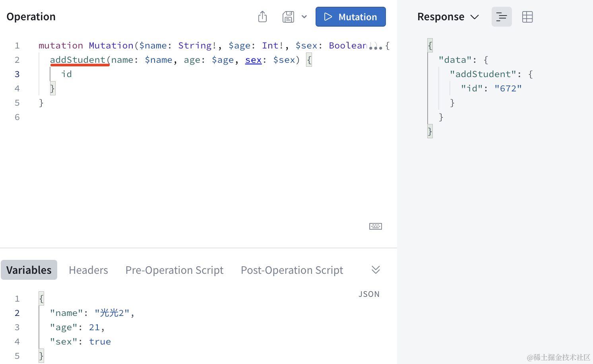593x364 pixels.
Task: Click the name value in variables editor
Action: (x=112, y=313)
